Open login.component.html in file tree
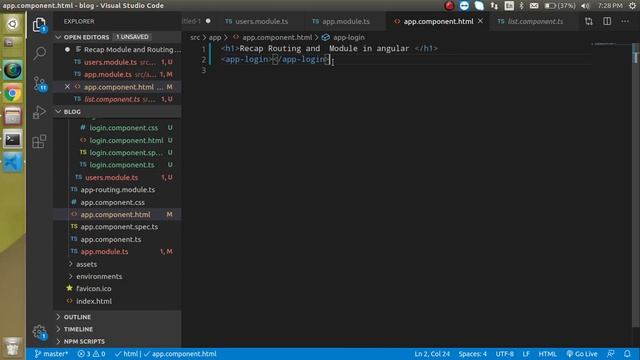The height and width of the screenshot is (360, 640). coord(118,140)
